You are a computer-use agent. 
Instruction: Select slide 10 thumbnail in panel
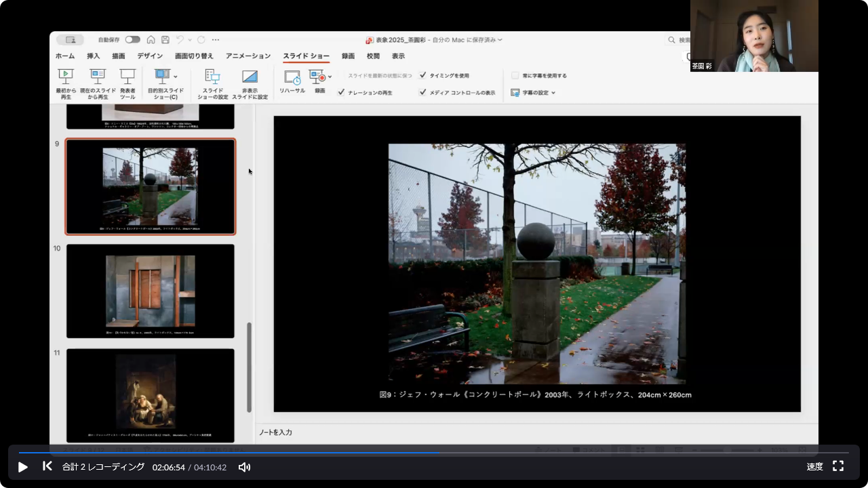coord(151,291)
